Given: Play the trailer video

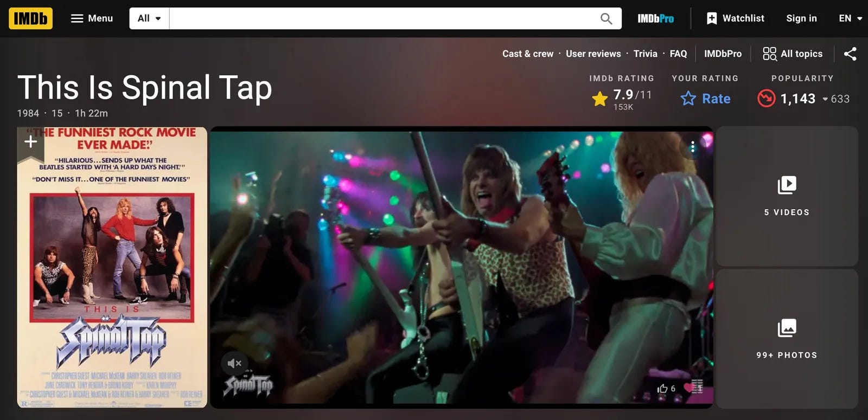Looking at the screenshot, I should click(461, 267).
